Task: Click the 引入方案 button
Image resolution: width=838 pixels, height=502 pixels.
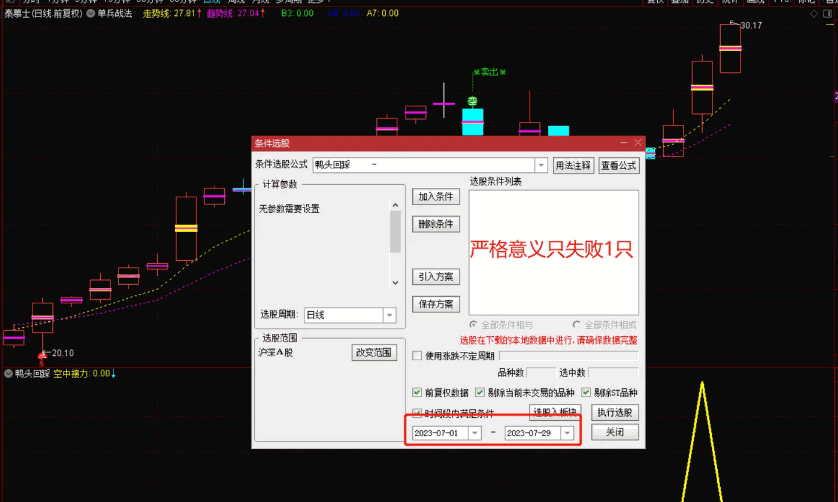Action: 436,276
